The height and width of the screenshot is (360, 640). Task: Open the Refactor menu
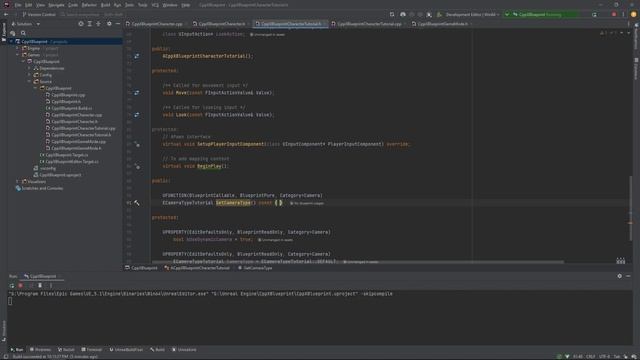[x=89, y=5]
